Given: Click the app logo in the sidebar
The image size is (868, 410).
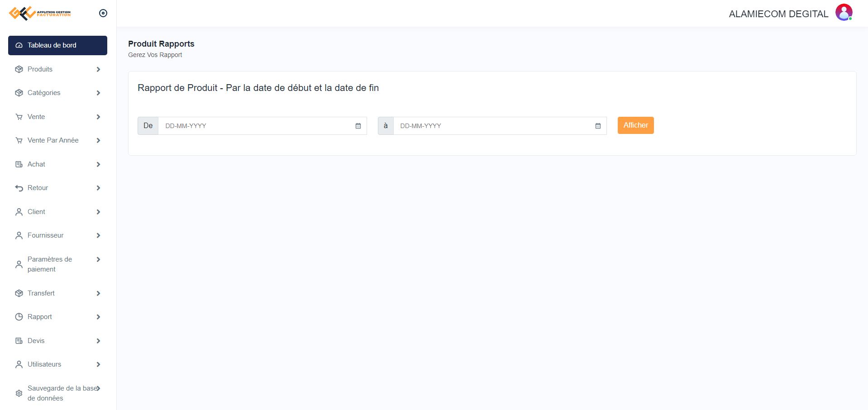Looking at the screenshot, I should (40, 13).
